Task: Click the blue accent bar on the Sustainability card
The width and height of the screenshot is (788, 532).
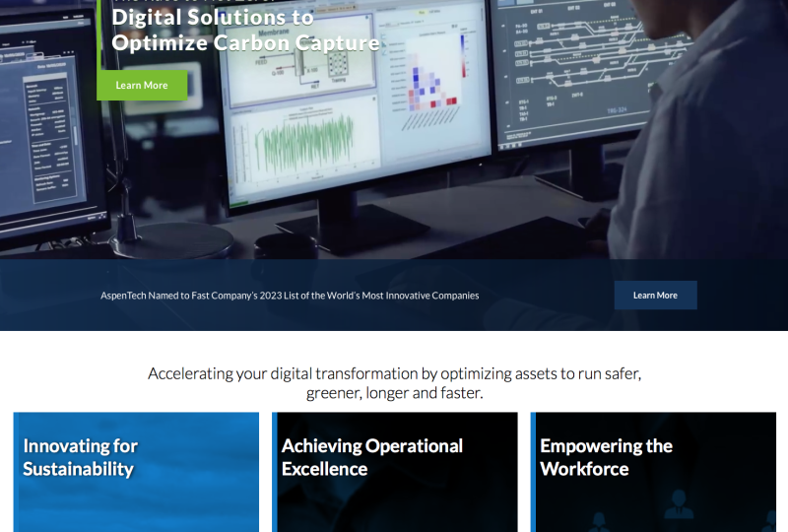Action: click(16, 471)
